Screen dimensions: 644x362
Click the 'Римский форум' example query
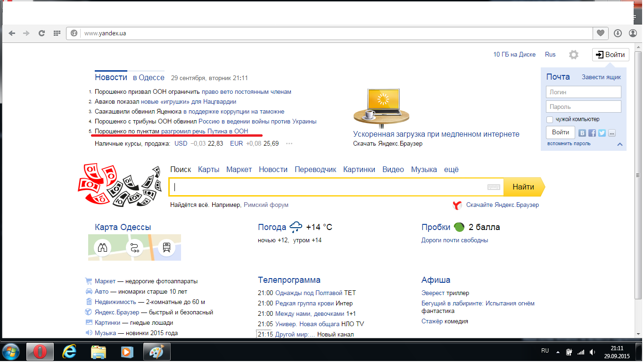[266, 205]
